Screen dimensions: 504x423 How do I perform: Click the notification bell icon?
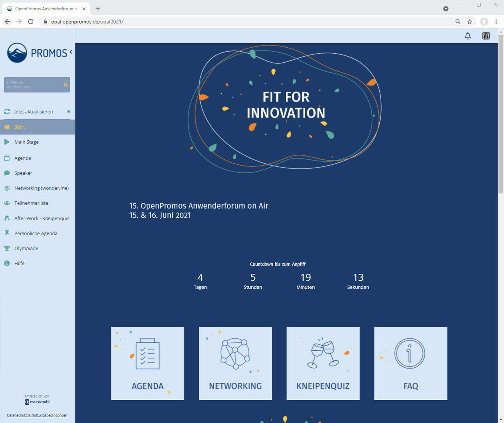[x=468, y=36]
